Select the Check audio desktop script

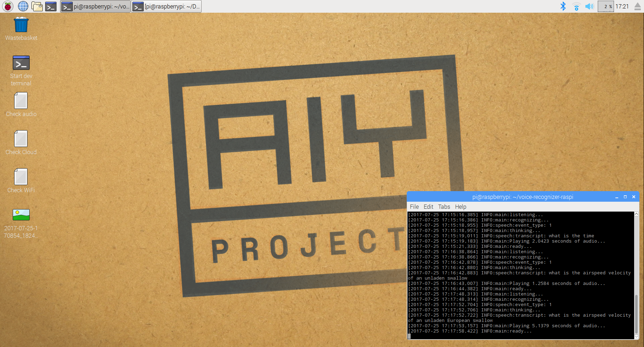[x=21, y=101]
